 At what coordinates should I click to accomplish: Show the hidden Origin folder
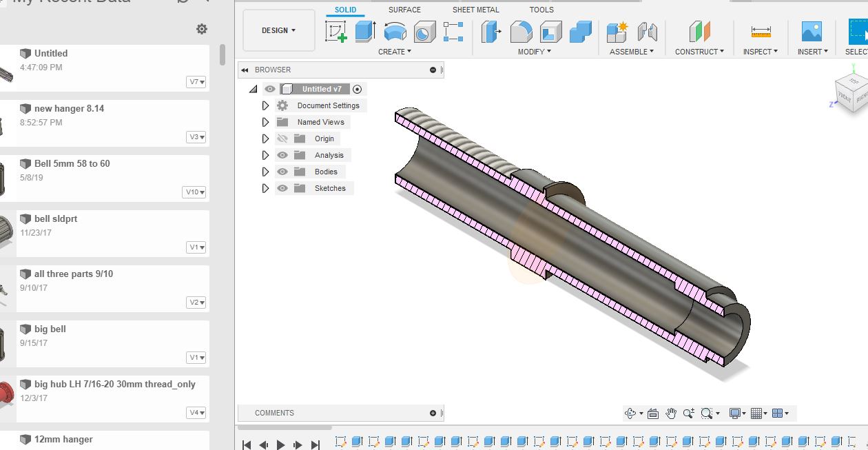282,139
